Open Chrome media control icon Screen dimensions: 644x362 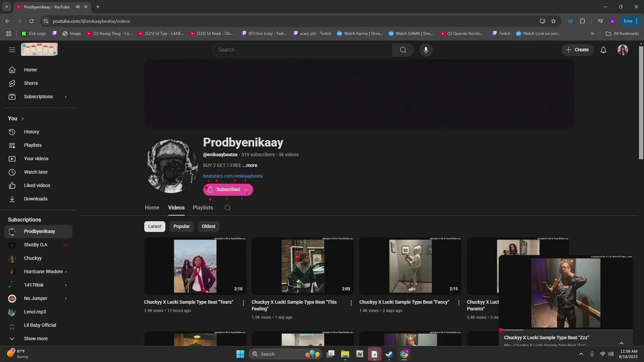tap(600, 21)
